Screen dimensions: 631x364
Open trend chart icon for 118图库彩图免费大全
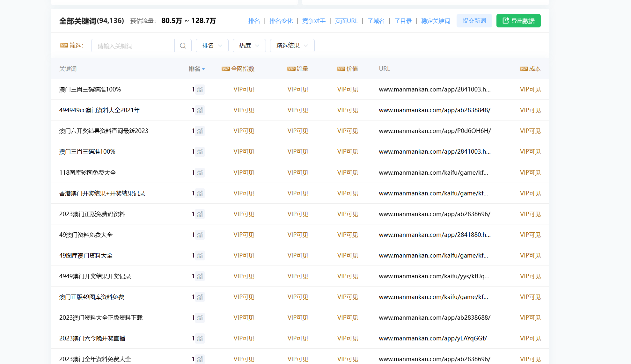point(200,173)
